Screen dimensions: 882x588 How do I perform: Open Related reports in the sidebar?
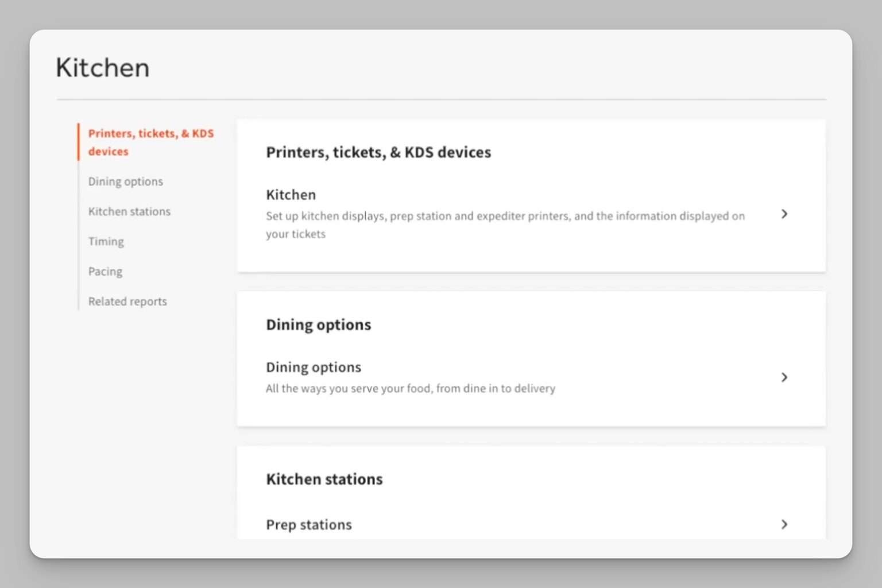pos(127,301)
